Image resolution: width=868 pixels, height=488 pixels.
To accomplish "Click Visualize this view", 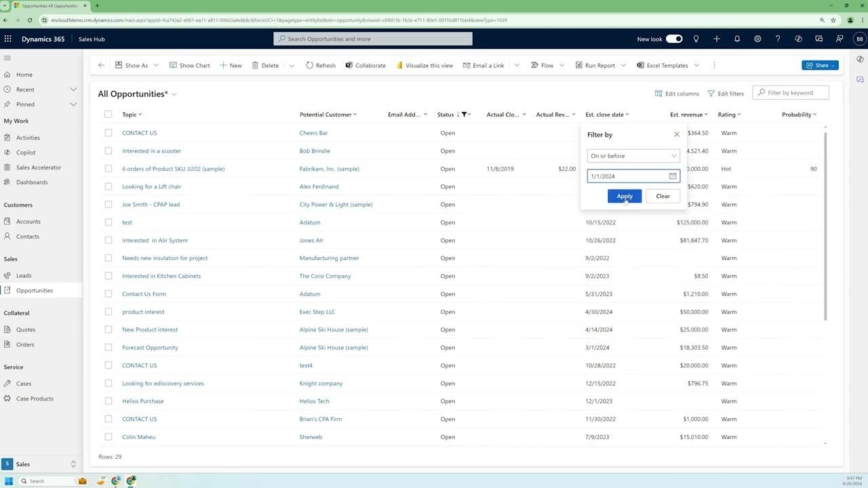I will point(425,65).
